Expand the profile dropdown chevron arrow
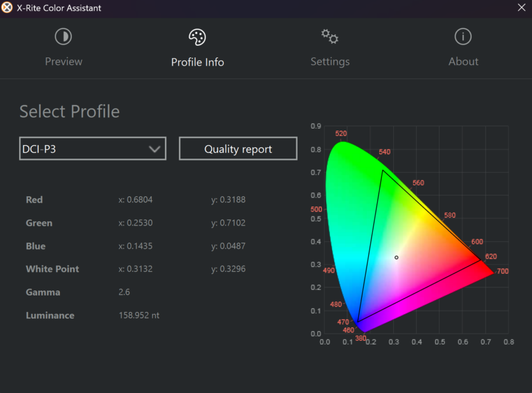 pyautogui.click(x=154, y=149)
